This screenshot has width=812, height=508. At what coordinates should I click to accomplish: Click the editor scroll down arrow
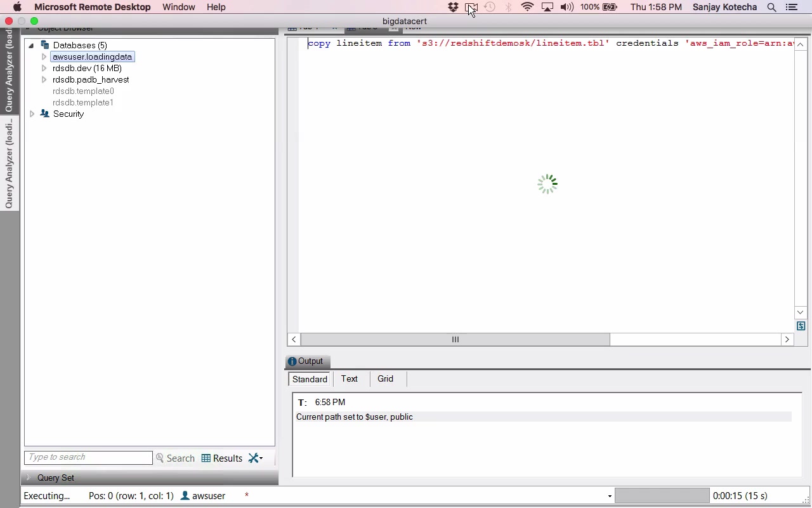[x=801, y=312]
